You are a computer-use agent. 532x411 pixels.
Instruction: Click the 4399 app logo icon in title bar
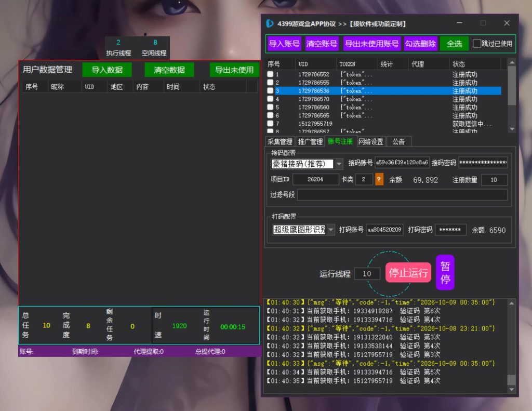[270, 23]
